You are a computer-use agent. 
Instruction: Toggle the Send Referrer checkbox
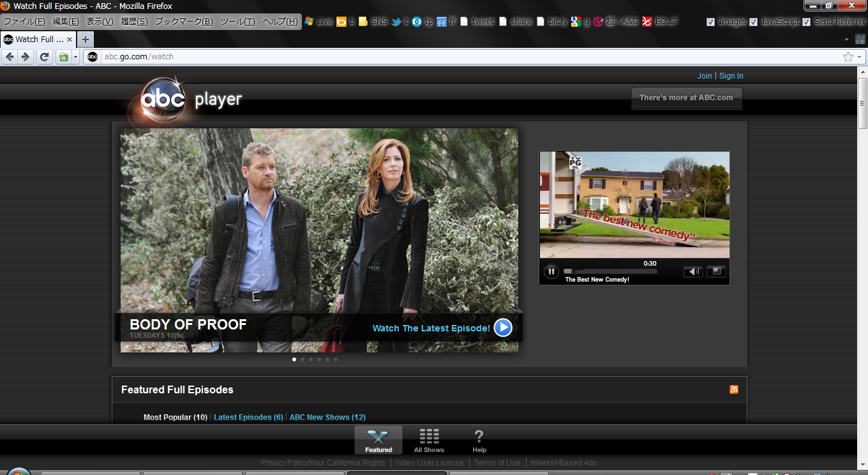pos(807,22)
